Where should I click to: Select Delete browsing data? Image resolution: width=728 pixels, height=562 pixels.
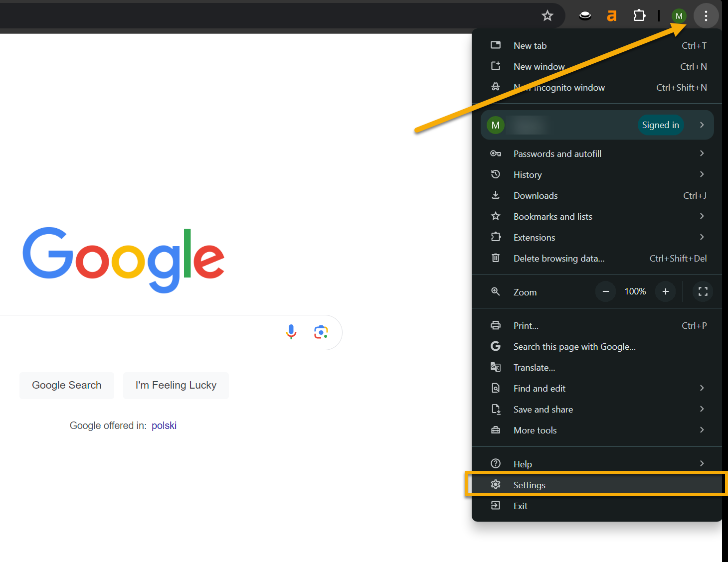pos(597,258)
